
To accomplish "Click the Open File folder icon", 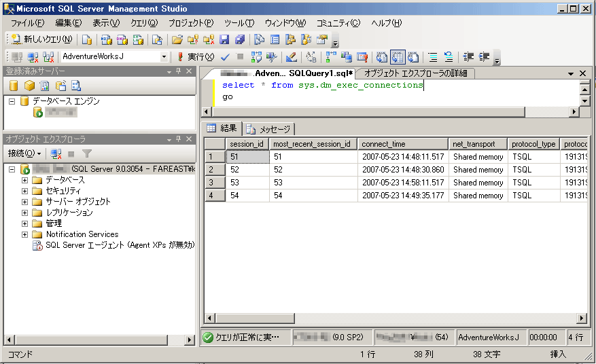I will pos(177,39).
